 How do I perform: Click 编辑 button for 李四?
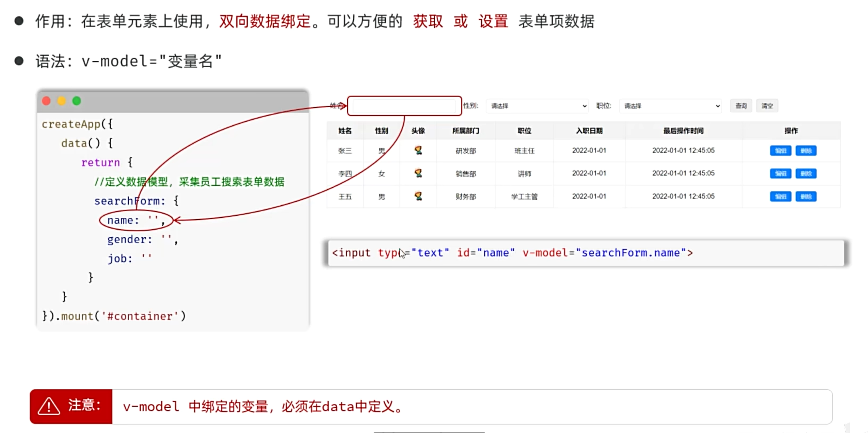(x=780, y=174)
